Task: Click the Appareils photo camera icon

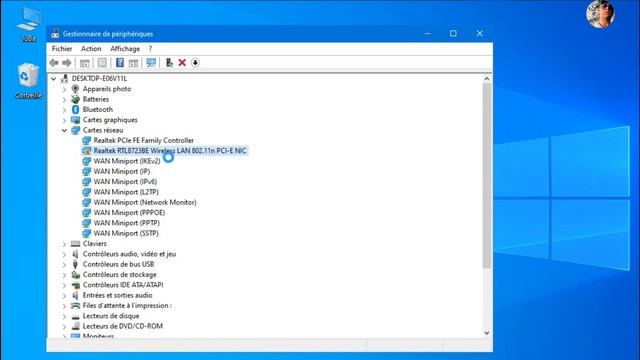Action: [x=75, y=89]
